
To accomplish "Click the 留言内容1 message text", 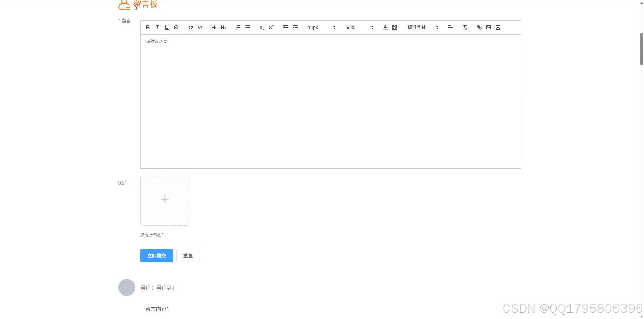I will point(157,309).
